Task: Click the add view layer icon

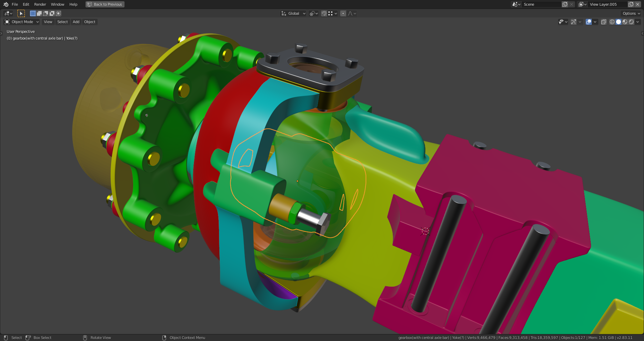Action: (631, 4)
